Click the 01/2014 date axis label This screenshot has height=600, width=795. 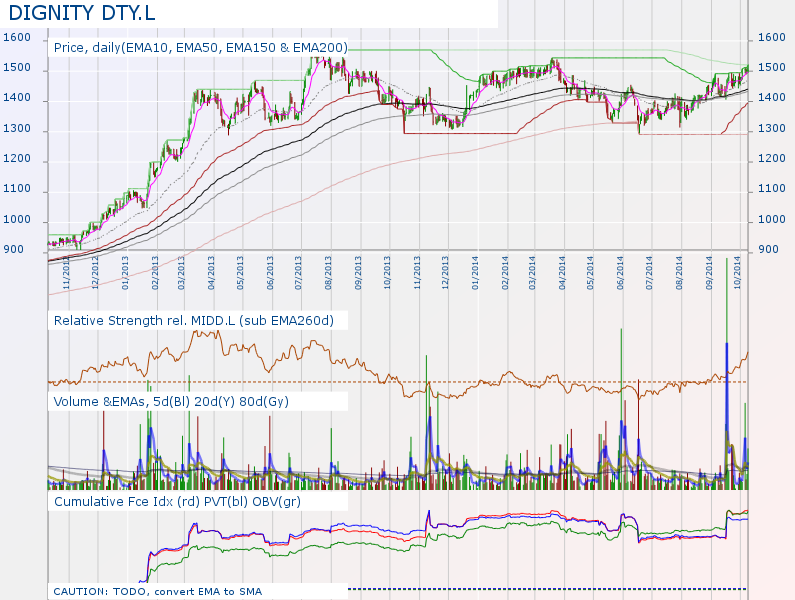point(476,273)
